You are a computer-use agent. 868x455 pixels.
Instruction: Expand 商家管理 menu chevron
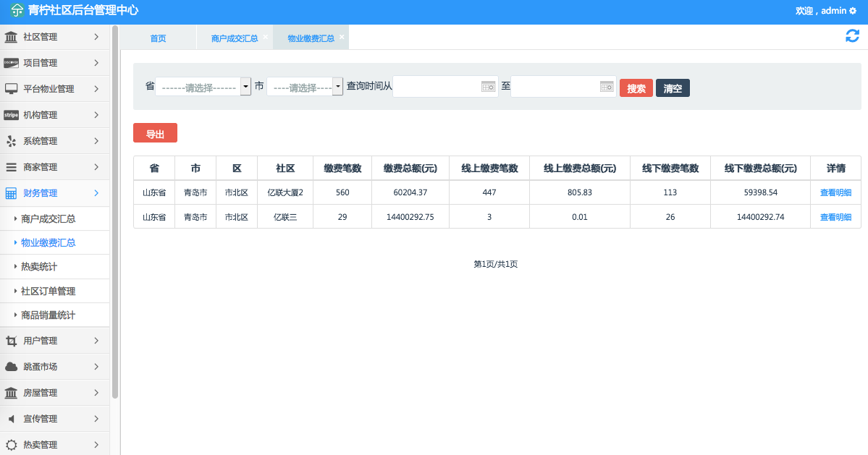(x=96, y=167)
